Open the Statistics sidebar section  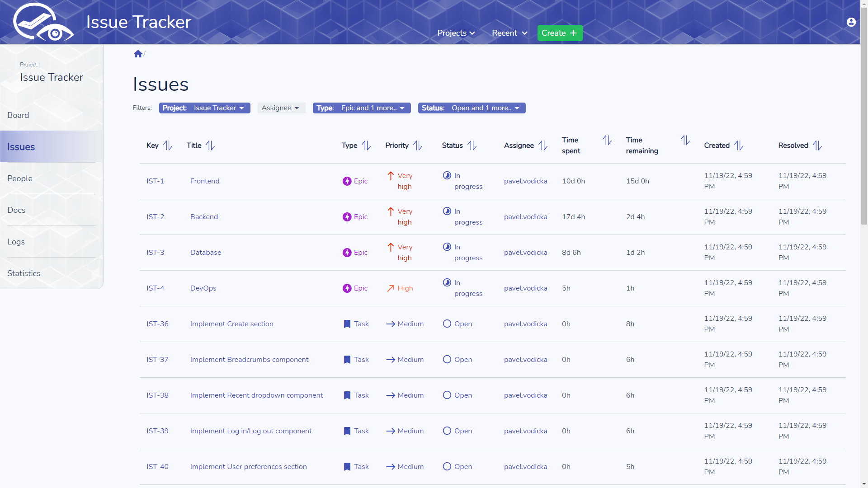pyautogui.click(x=24, y=273)
